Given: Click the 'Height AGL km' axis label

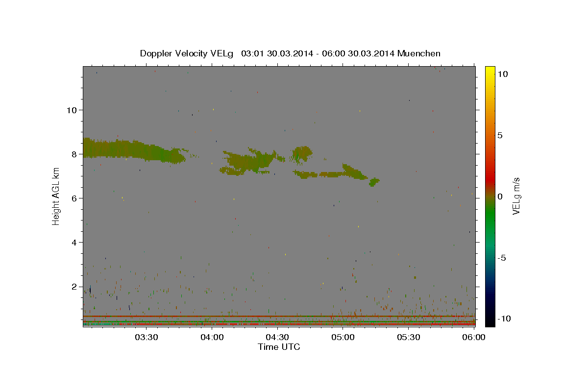Looking at the screenshot, I should tap(56, 196).
